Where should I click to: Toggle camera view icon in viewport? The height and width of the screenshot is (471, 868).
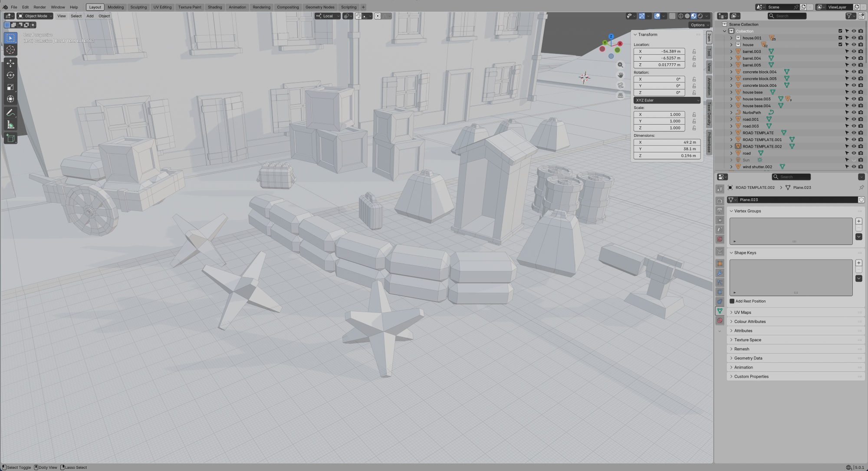point(620,85)
